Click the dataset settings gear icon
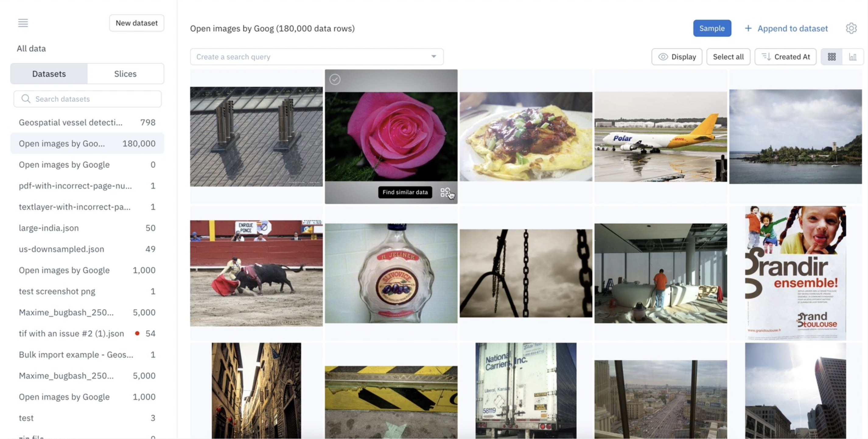 click(x=851, y=28)
